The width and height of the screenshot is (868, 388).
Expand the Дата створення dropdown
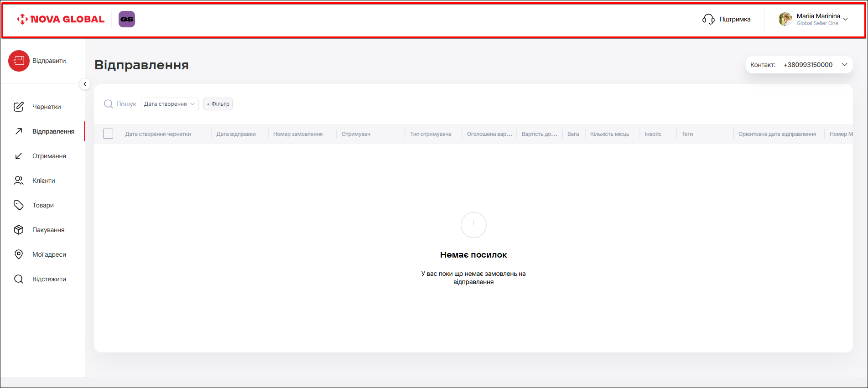(x=170, y=104)
